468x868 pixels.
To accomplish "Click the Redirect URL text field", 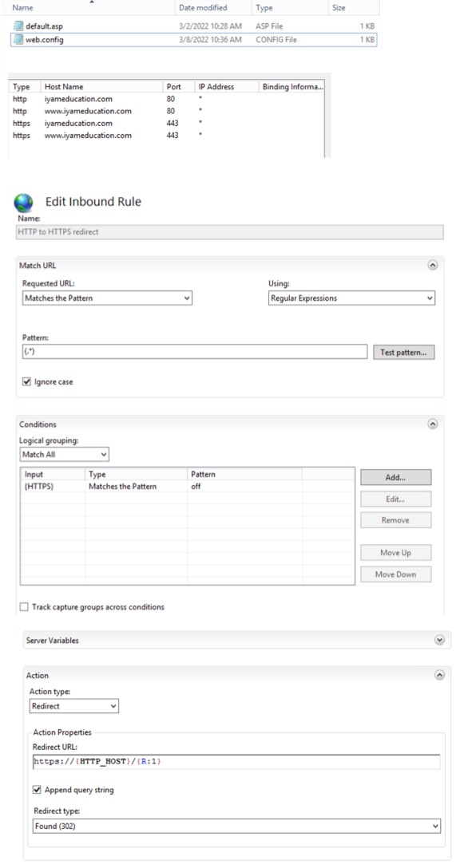I will (x=236, y=762).
